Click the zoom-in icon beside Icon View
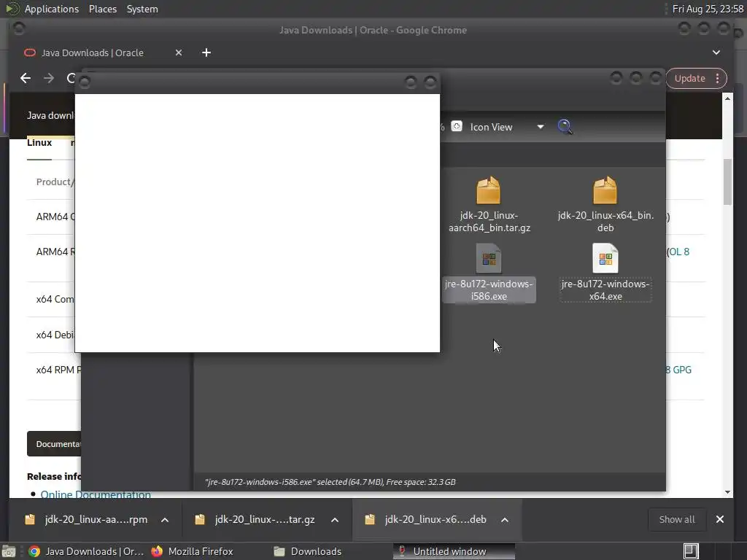 [x=457, y=126]
